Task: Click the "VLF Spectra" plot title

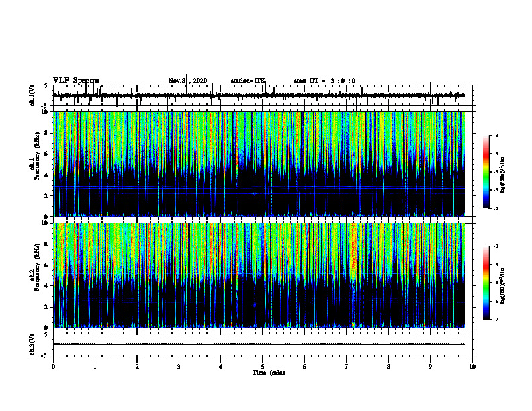Action: (76, 81)
